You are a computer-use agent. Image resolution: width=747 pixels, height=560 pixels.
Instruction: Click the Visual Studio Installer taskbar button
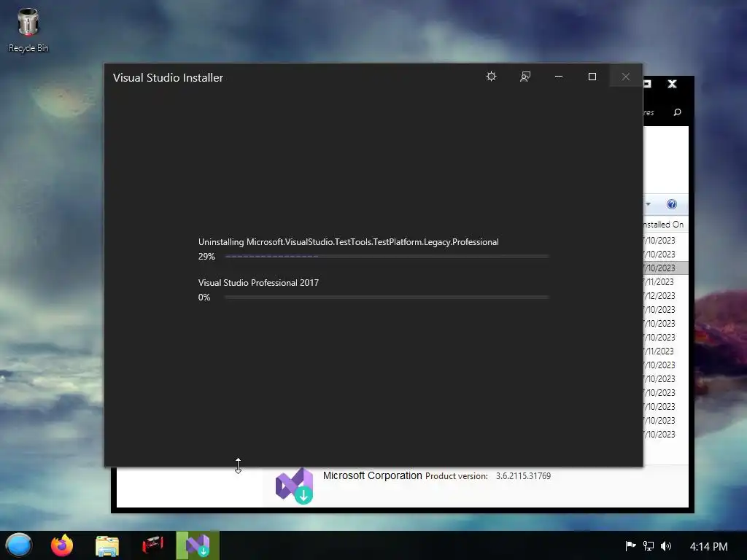click(198, 545)
